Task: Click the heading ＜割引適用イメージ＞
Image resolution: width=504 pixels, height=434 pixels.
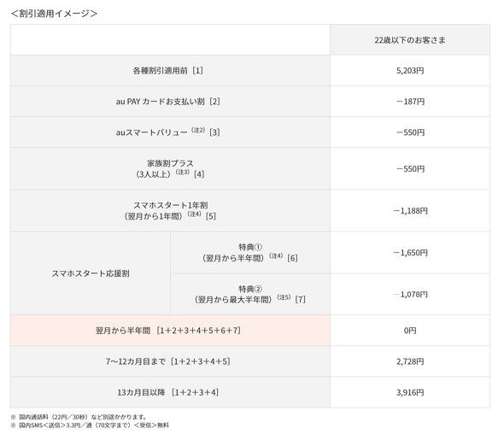Action: [54, 14]
